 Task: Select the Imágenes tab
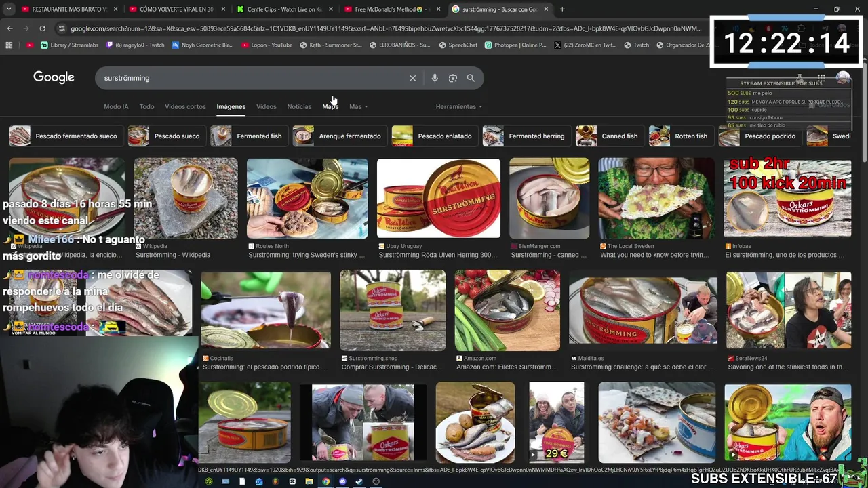[231, 106]
